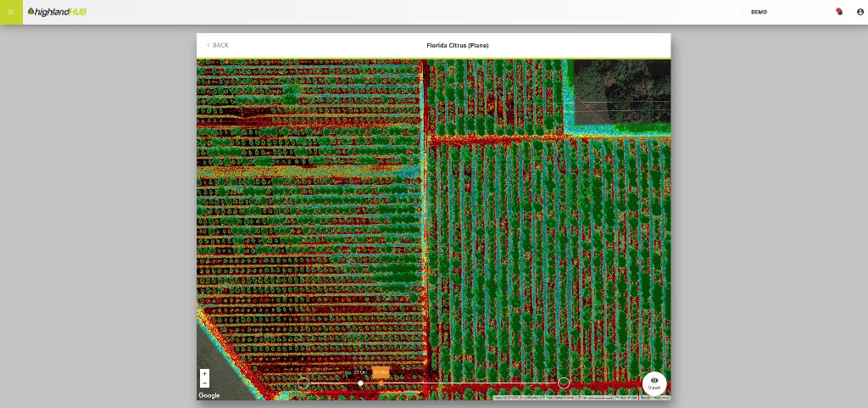Click the orange date label on timeline
The height and width of the screenshot is (408, 868).
381,372
